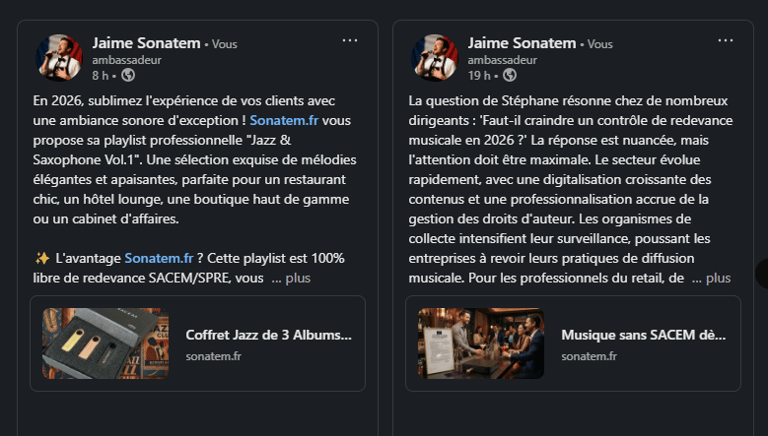Open the options menu on the 19 h post
768x436 pixels.
725,40
